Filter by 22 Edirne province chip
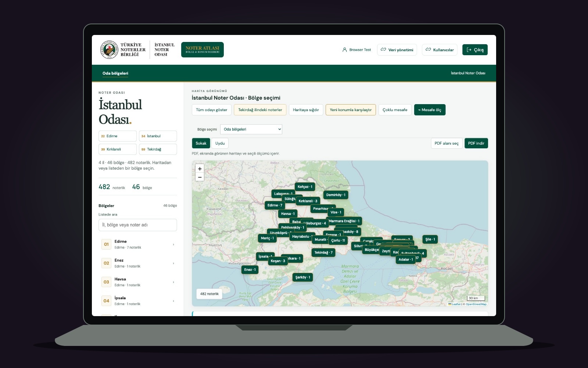The height and width of the screenshot is (368, 588). (x=118, y=136)
